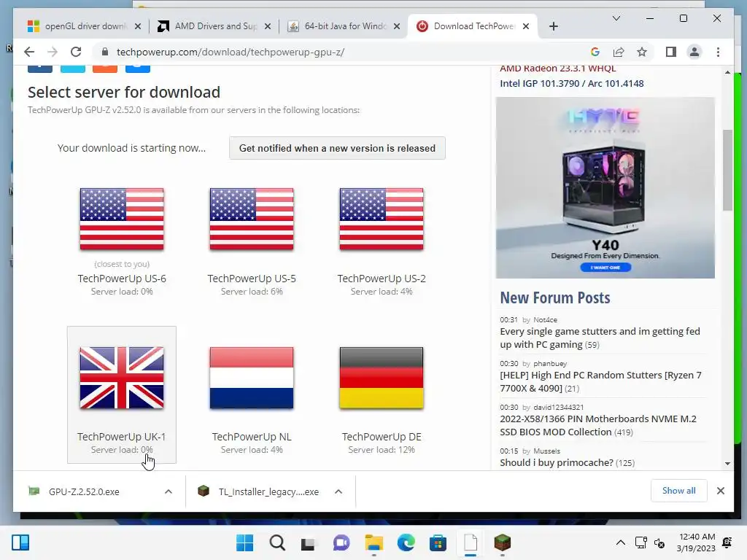Open 'Every single game stutters' forum post

pos(600,338)
